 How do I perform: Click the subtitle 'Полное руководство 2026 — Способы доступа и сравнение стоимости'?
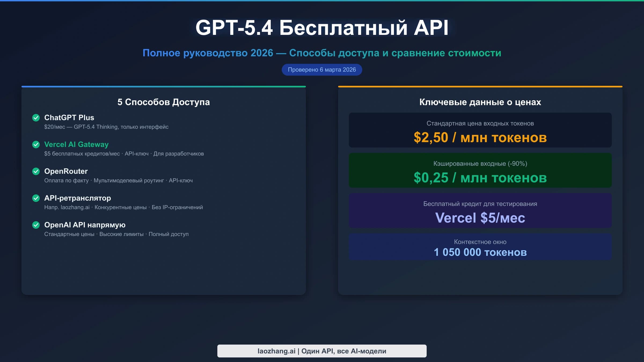pos(322,53)
